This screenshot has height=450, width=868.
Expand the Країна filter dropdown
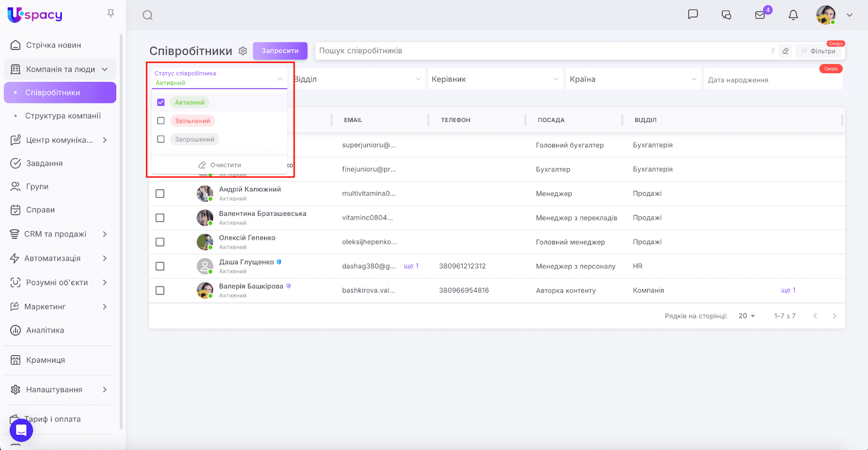pyautogui.click(x=633, y=79)
